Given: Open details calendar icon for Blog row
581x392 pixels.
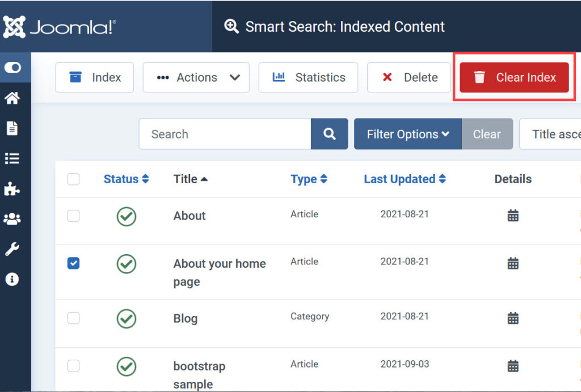Looking at the screenshot, I should click(513, 318).
